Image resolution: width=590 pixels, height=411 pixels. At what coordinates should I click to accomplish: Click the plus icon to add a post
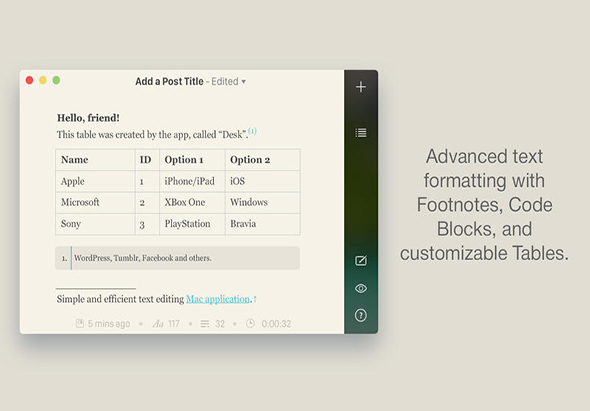(x=361, y=87)
